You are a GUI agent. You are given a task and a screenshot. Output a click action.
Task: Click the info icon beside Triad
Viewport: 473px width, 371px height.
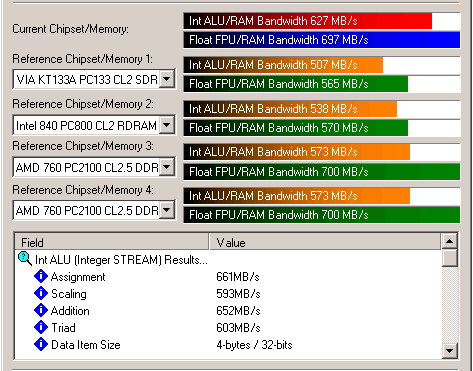click(41, 327)
